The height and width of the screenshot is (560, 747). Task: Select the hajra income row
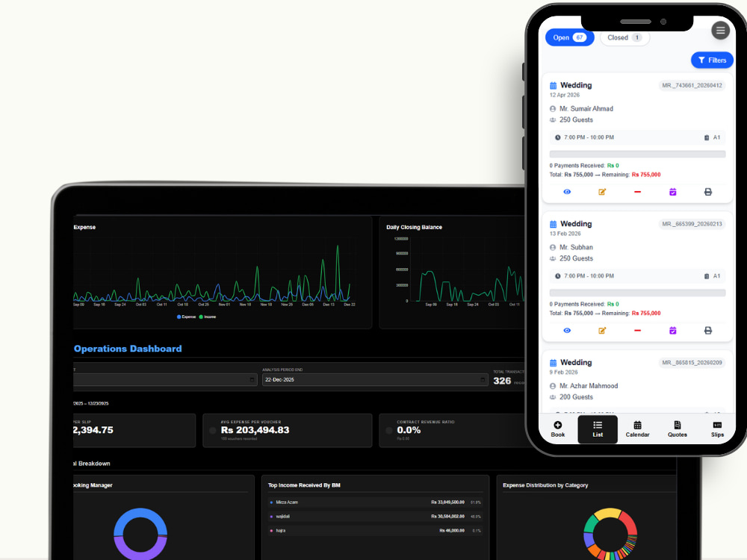[x=375, y=530]
